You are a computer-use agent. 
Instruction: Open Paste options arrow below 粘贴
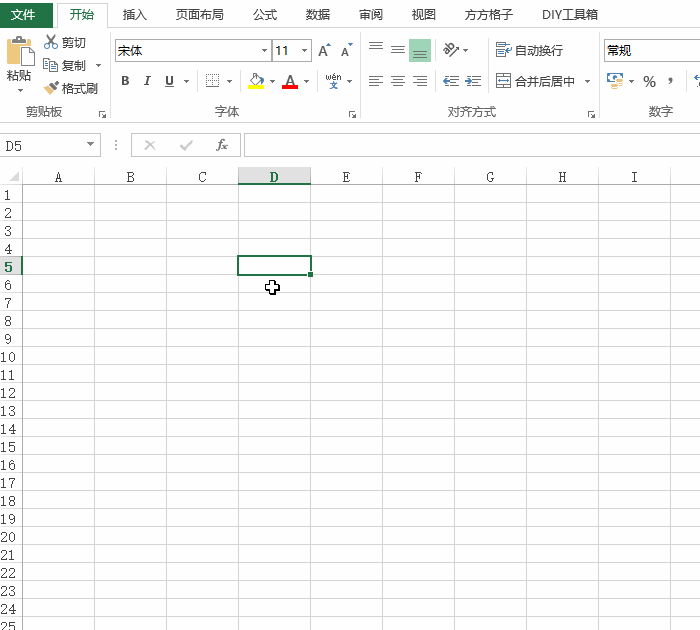point(20,91)
